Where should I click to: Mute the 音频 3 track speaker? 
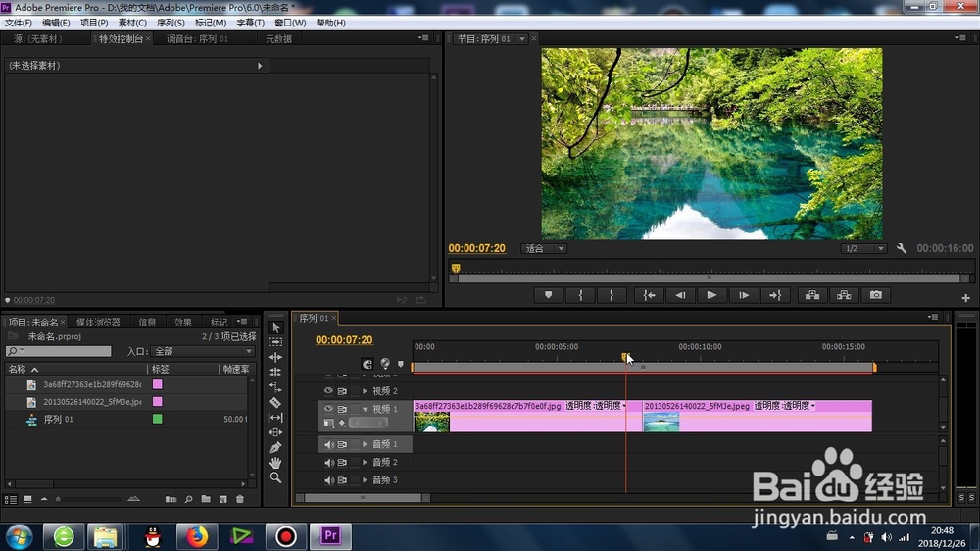(x=328, y=480)
